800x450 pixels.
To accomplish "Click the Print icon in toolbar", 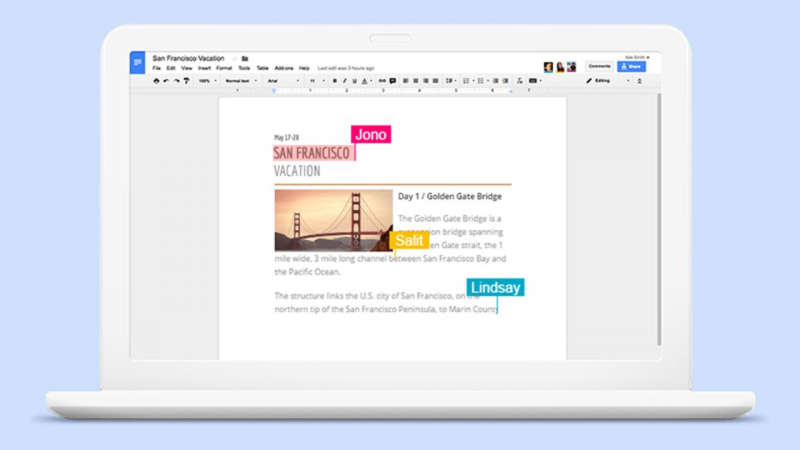I will coord(156,81).
